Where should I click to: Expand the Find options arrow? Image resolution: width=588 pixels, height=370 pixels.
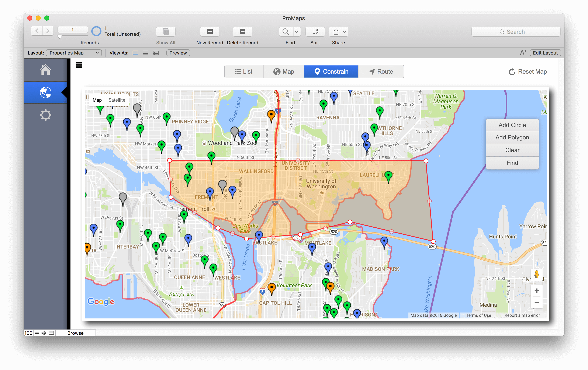[297, 31]
